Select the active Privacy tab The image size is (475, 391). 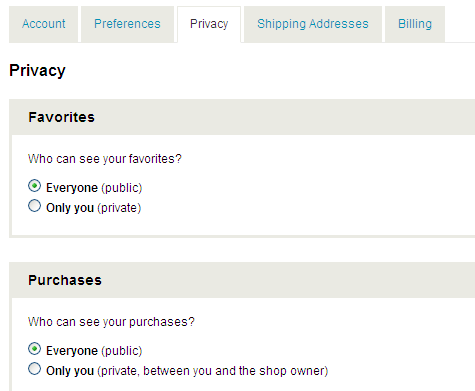[x=209, y=24]
